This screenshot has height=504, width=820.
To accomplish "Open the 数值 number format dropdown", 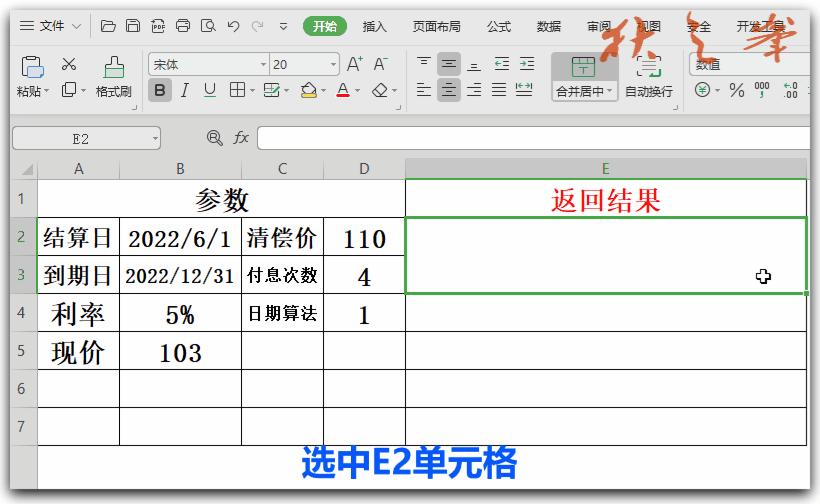I will pos(751,64).
